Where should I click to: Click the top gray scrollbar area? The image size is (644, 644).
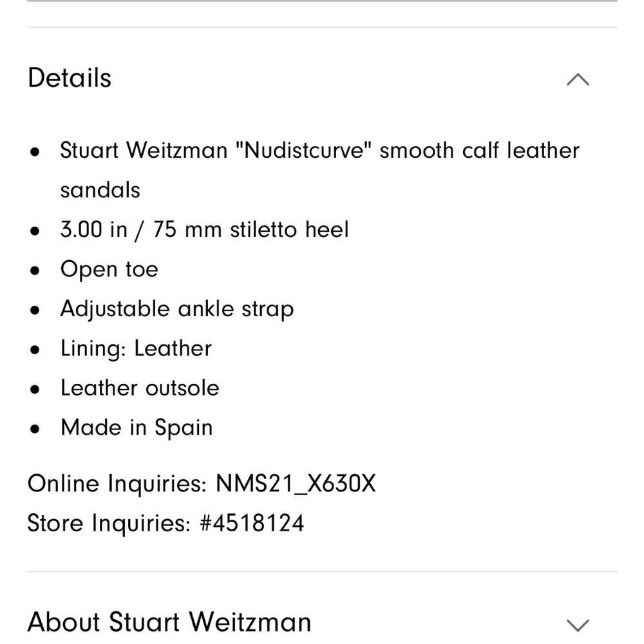322,5
